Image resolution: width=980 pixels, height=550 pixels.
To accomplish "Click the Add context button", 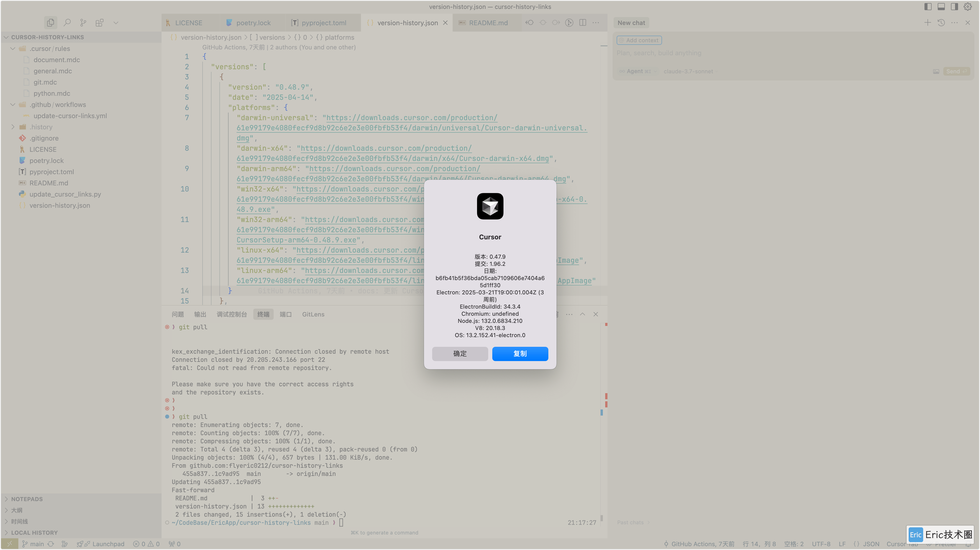I will tap(639, 40).
